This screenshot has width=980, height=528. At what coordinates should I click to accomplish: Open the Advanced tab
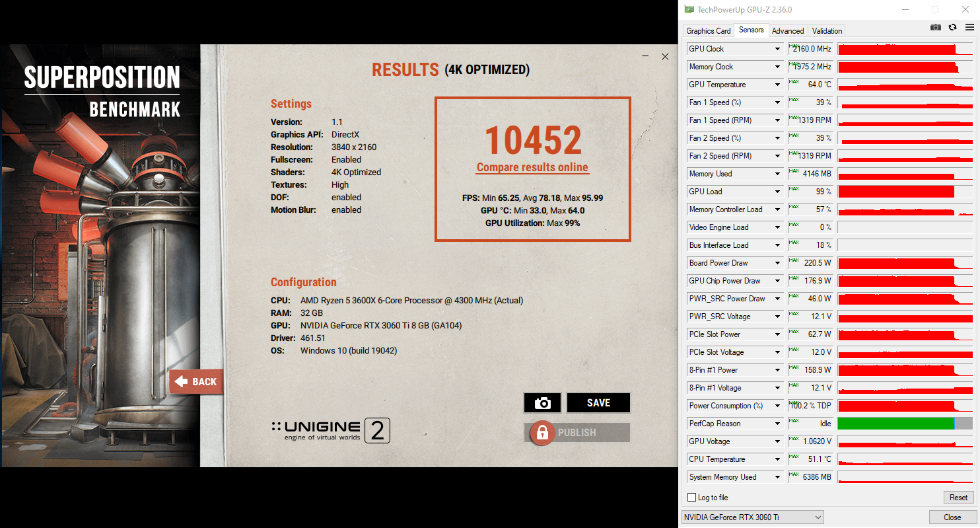pyautogui.click(x=788, y=31)
